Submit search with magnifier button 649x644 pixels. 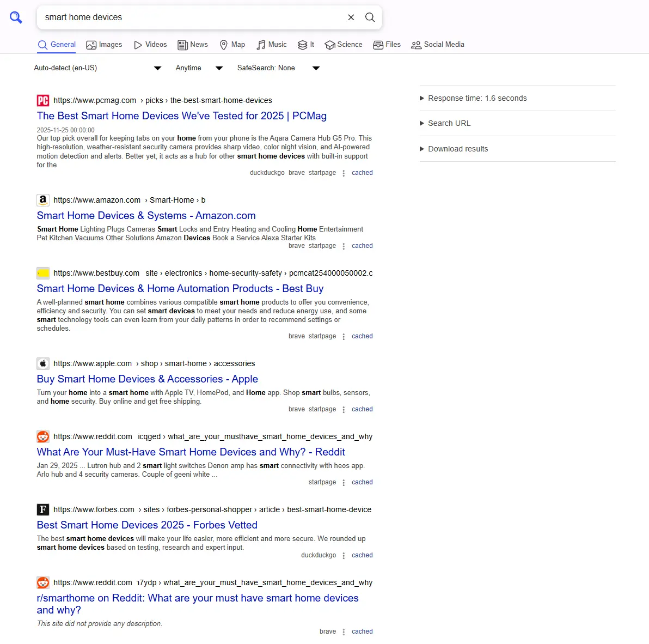tap(370, 17)
